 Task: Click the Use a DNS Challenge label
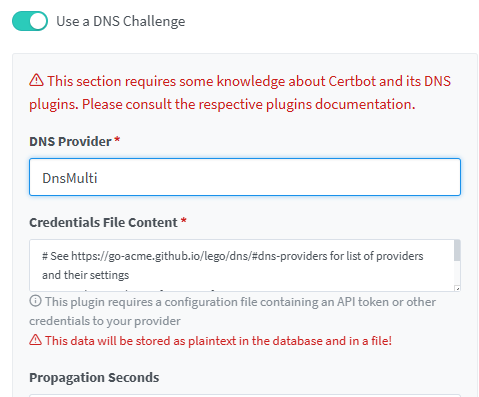pos(121,21)
